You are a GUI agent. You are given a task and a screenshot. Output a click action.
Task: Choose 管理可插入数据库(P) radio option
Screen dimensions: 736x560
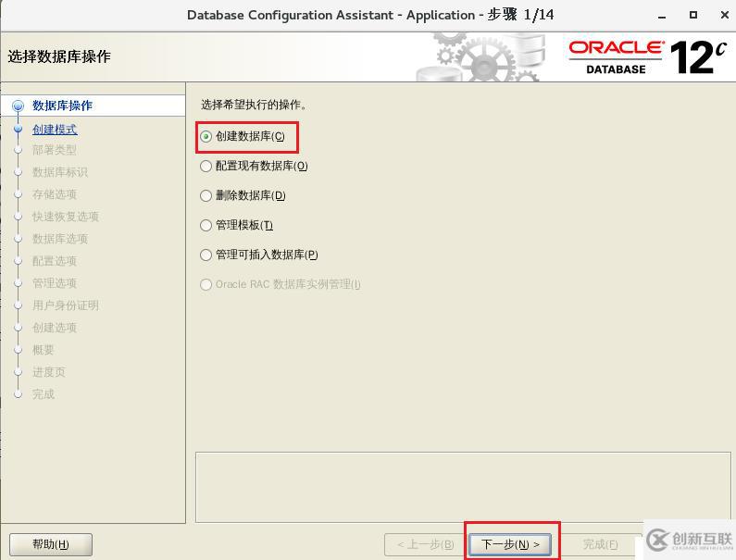click(259, 255)
